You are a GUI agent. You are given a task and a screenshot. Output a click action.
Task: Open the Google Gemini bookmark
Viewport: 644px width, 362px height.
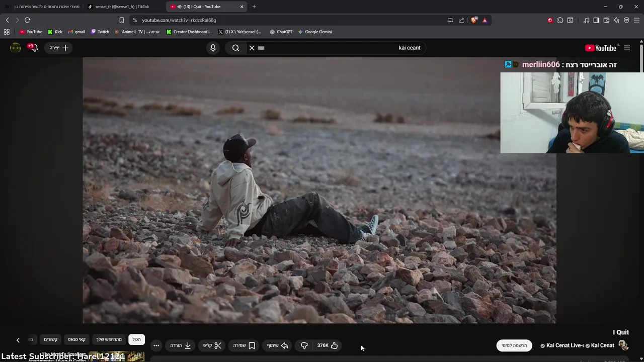click(314, 32)
